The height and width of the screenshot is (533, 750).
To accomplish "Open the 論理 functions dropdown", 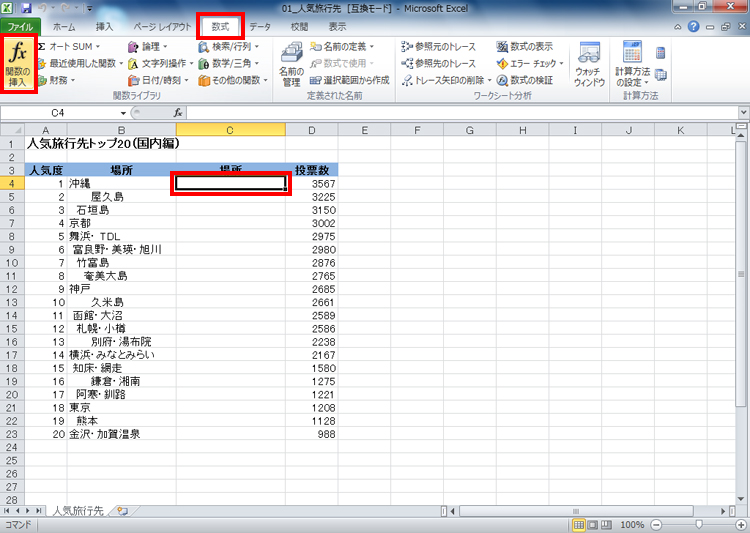I will click(148, 46).
